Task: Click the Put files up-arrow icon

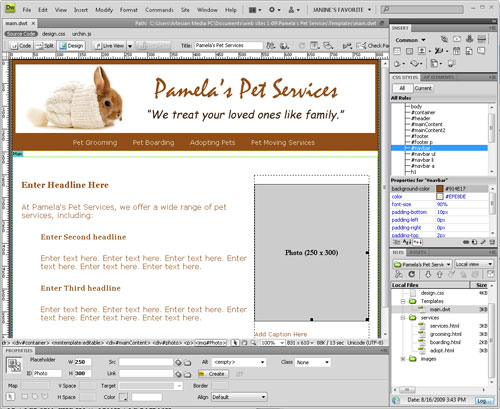Action: (x=440, y=274)
